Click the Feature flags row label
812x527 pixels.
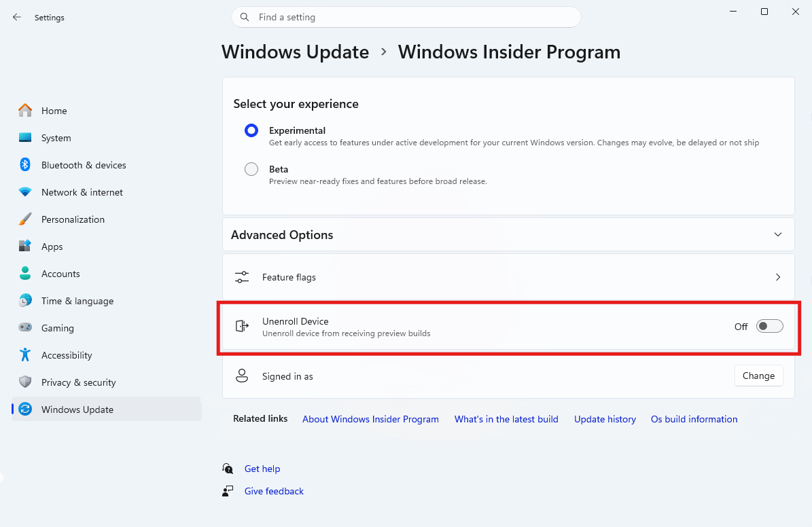pyautogui.click(x=289, y=277)
